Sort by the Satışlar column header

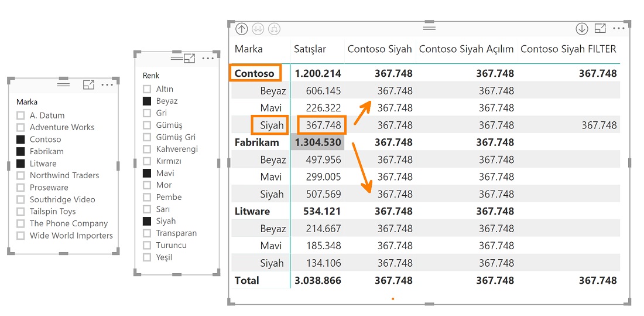point(310,49)
